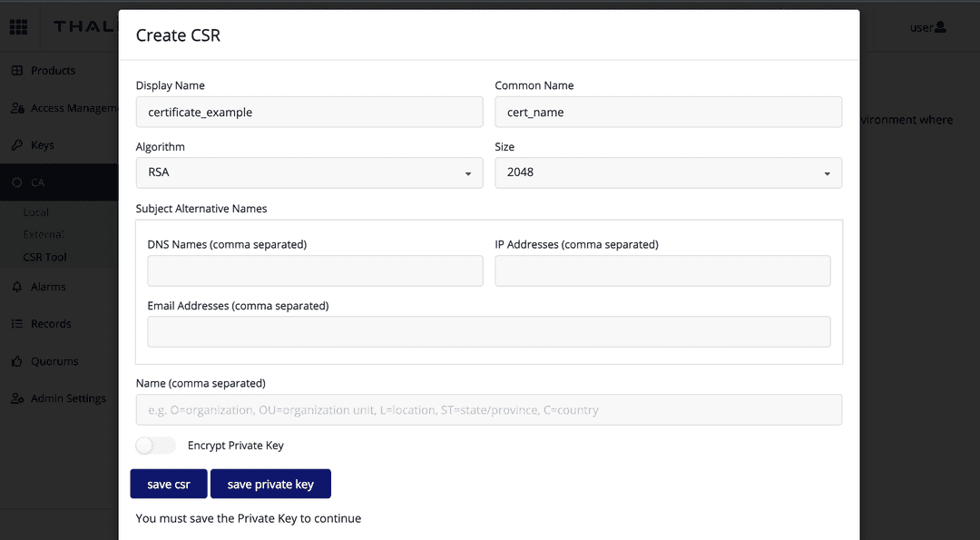Click the DNS Names input field
The width and height of the screenshot is (980, 540).
[315, 270]
